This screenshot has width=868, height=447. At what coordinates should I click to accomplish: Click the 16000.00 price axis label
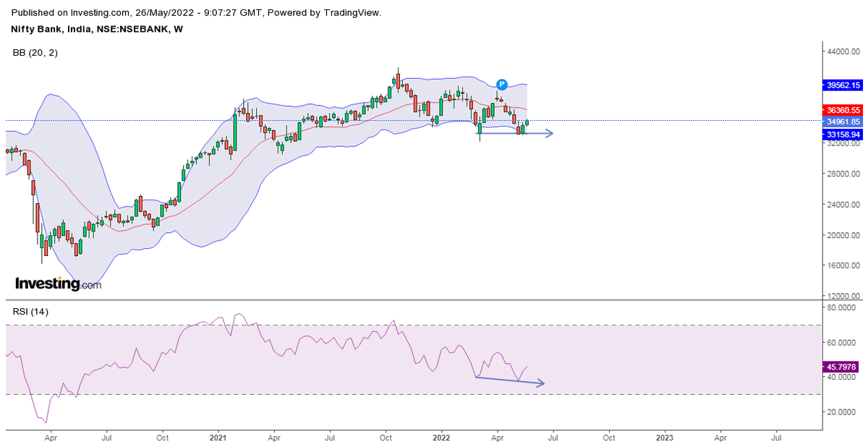(x=844, y=265)
